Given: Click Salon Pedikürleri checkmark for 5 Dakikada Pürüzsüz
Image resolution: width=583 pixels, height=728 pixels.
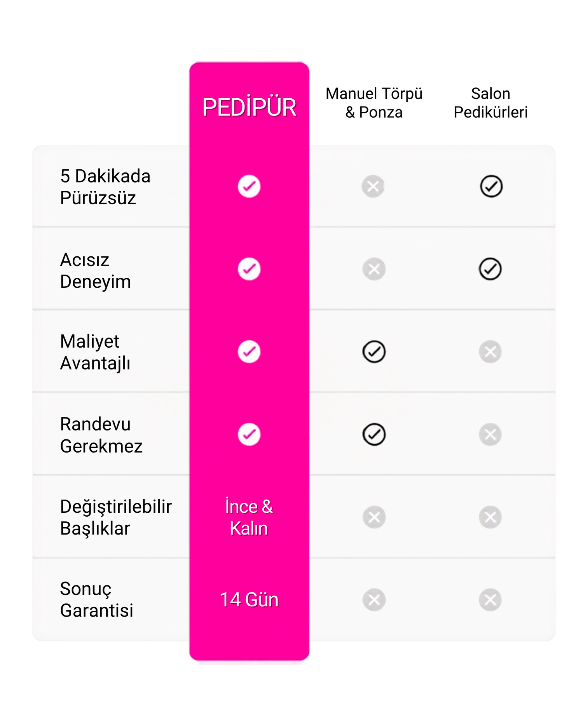Looking at the screenshot, I should coord(491,186).
